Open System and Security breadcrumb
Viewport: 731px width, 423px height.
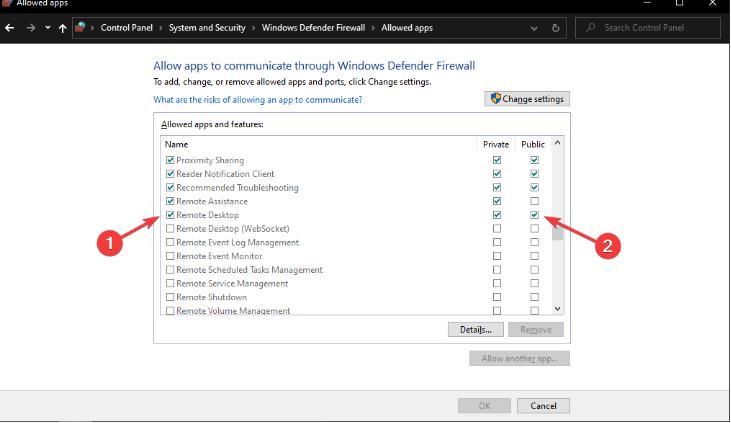[x=207, y=28]
